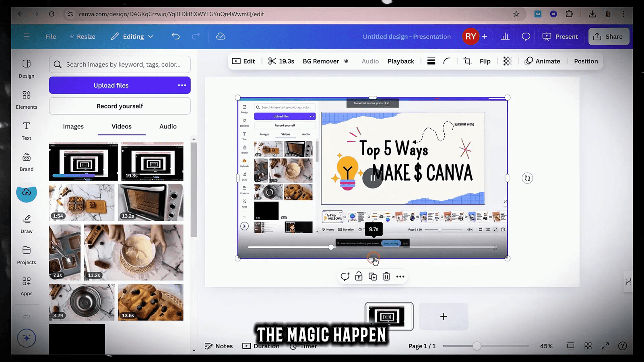The height and width of the screenshot is (362, 644).
Task: Open the Projects panel
Action: coord(27,255)
